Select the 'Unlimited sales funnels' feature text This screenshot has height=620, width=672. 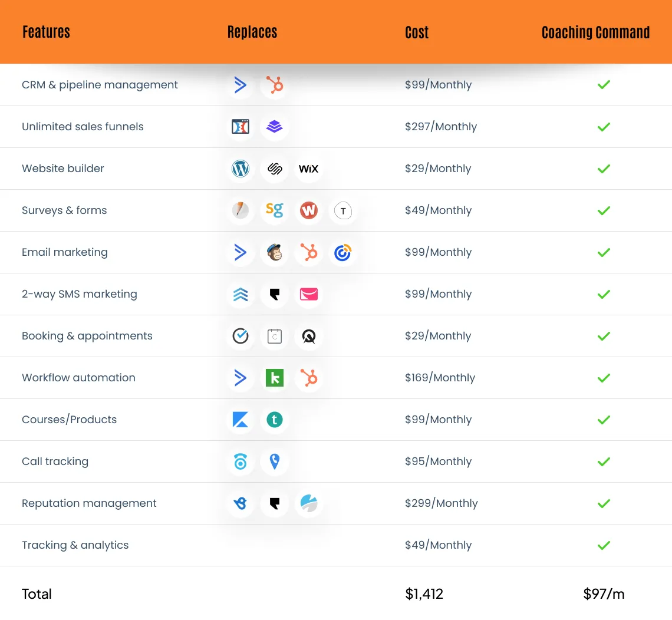[x=83, y=127]
